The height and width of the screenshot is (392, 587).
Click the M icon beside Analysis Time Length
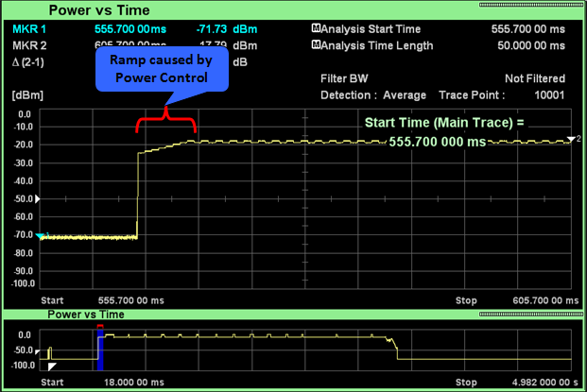pos(314,44)
